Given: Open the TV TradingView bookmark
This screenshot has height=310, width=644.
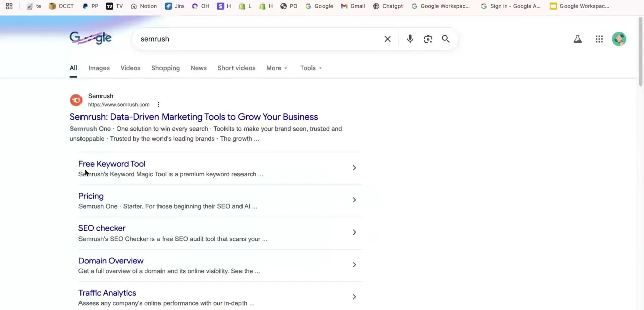Looking at the screenshot, I should (115, 6).
